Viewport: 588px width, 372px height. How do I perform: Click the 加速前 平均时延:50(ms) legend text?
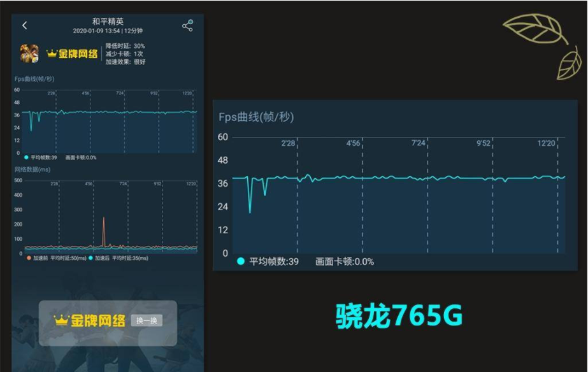pos(60,258)
